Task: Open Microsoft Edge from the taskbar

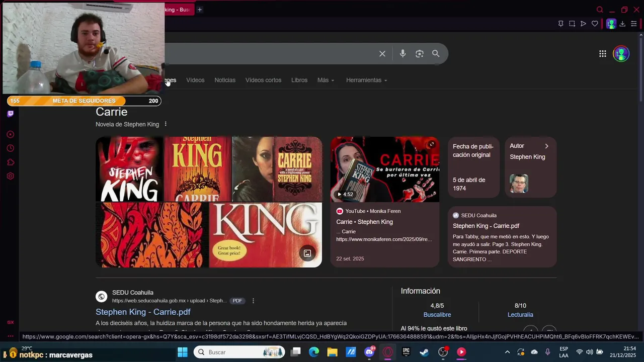Action: [314, 352]
